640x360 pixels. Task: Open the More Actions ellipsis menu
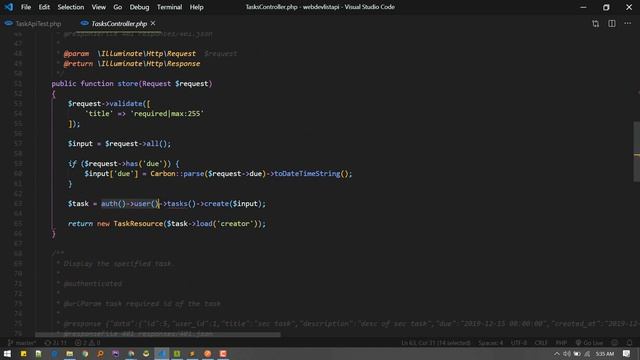coord(627,24)
